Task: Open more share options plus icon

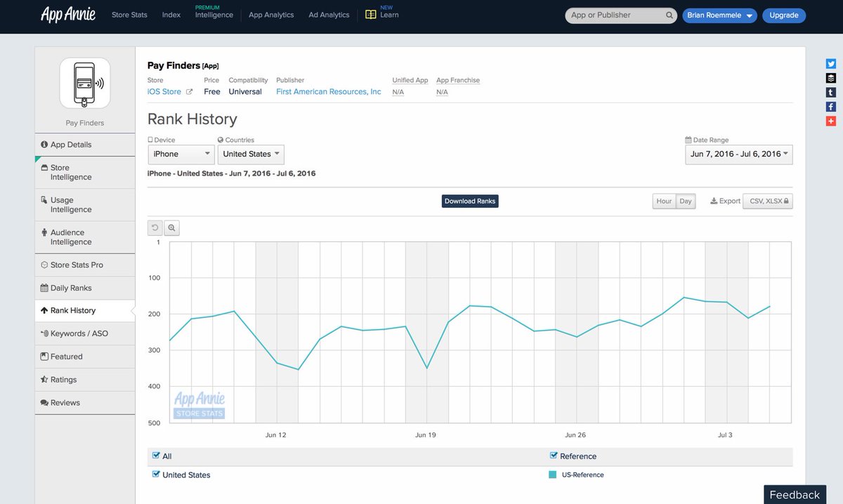Action: [x=830, y=121]
